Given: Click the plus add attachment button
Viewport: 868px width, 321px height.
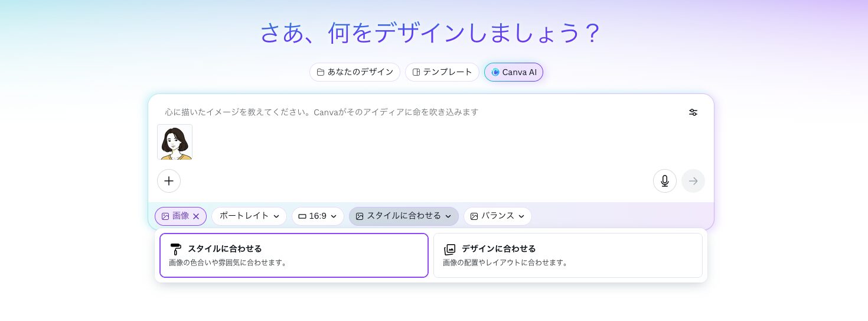Looking at the screenshot, I should click(x=169, y=181).
